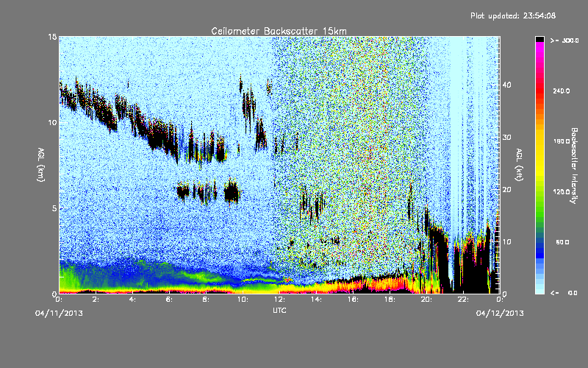Click the colorbar minimum '<= 0.0' label

[x=564, y=293]
